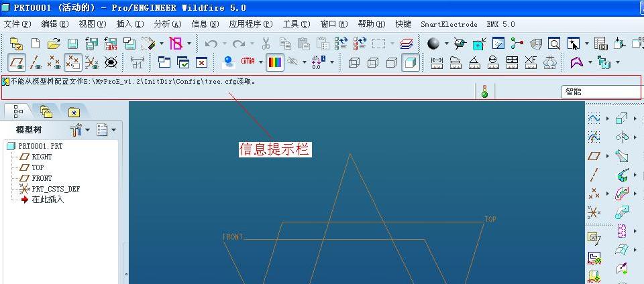Toggle coordinate systems display
644x284 pixels.
pos(91,62)
